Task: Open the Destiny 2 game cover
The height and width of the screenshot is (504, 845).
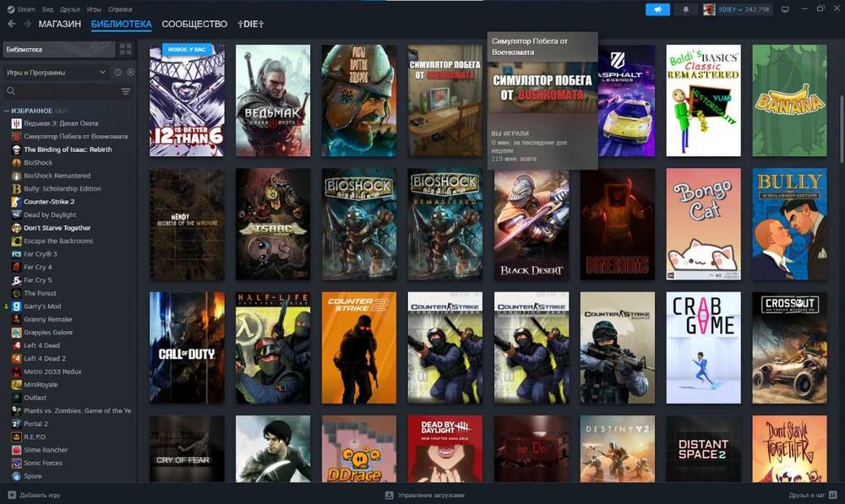Action: point(618,448)
